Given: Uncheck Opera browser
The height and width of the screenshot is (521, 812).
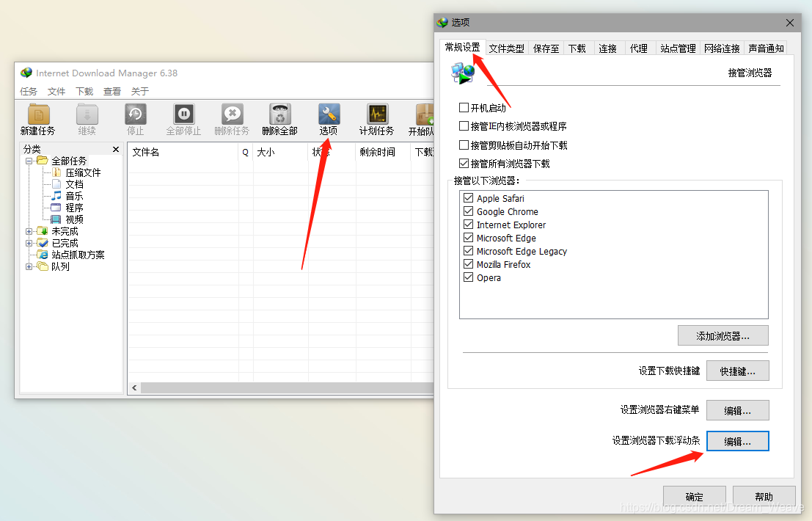Looking at the screenshot, I should point(468,277).
